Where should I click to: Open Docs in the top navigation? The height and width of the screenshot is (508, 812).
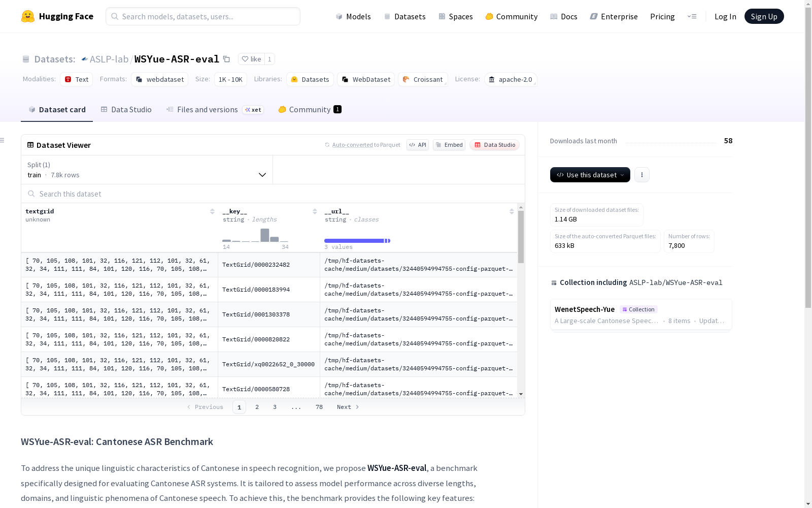click(x=564, y=16)
